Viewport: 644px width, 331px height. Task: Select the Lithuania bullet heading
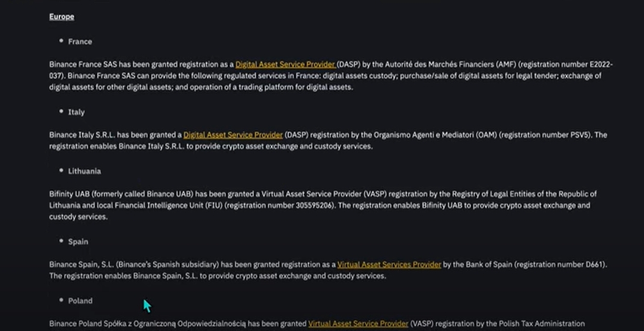pyautogui.click(x=85, y=171)
